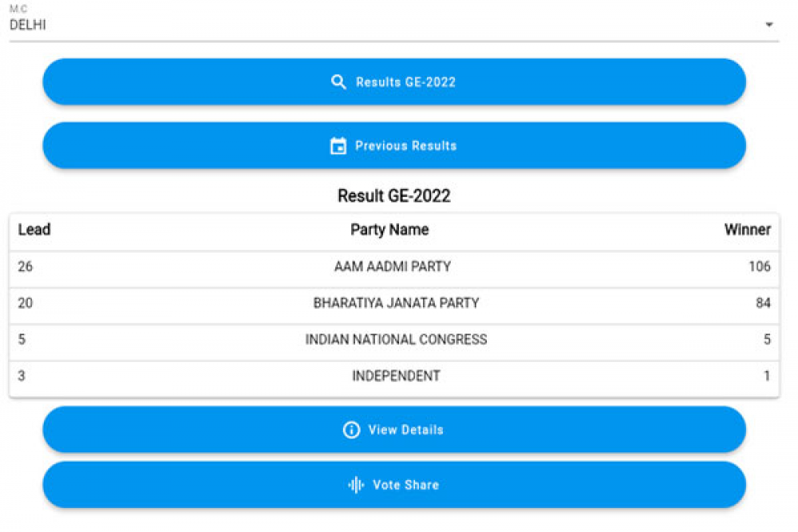798x532 pixels.
Task: Click winner count 84 for BJP
Action: coord(763,303)
